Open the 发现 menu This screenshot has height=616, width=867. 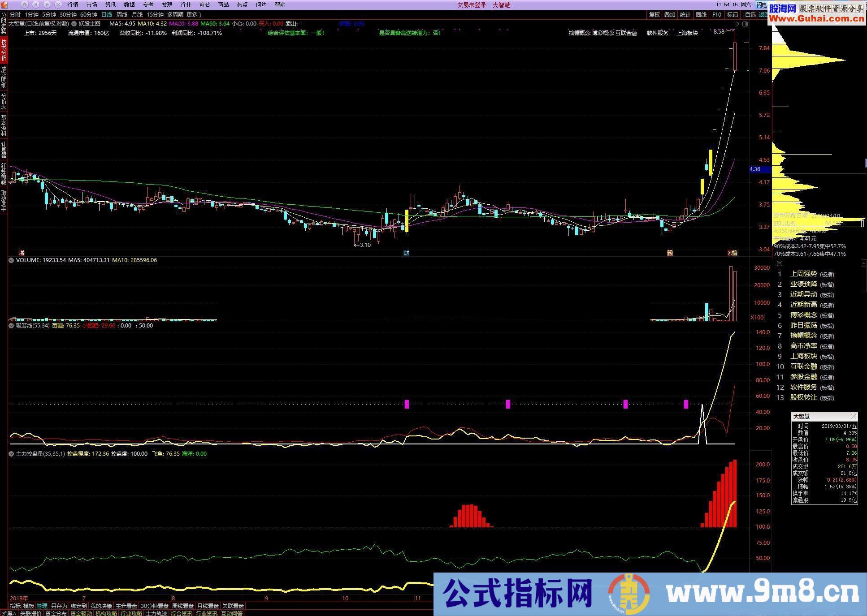[167, 4]
